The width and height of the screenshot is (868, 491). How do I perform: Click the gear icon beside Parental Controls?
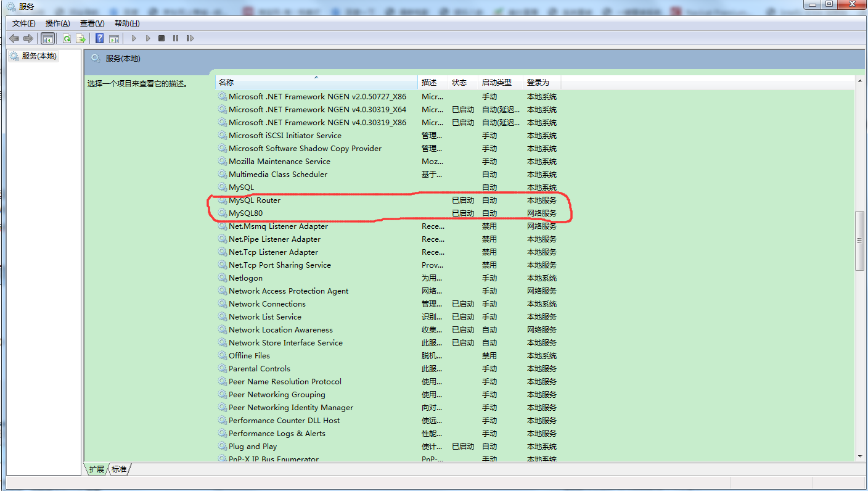point(223,369)
